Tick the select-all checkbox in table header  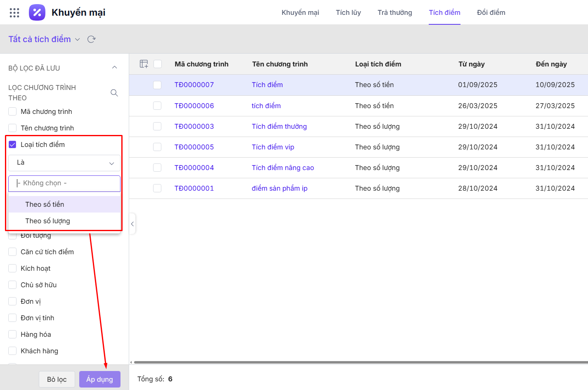[x=158, y=64]
